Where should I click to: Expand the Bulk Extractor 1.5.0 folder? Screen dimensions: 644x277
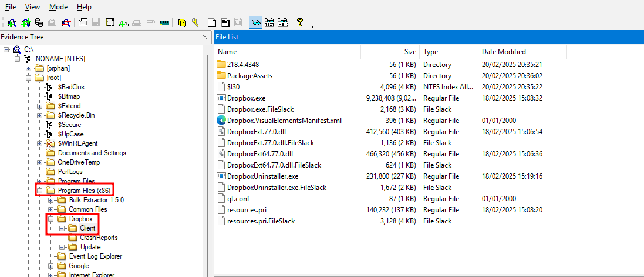tap(50, 200)
